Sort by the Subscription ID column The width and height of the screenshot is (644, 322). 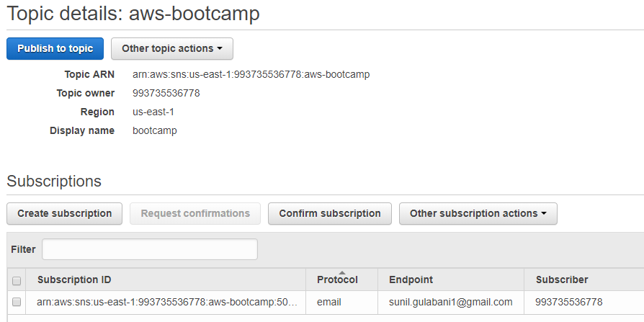click(74, 279)
